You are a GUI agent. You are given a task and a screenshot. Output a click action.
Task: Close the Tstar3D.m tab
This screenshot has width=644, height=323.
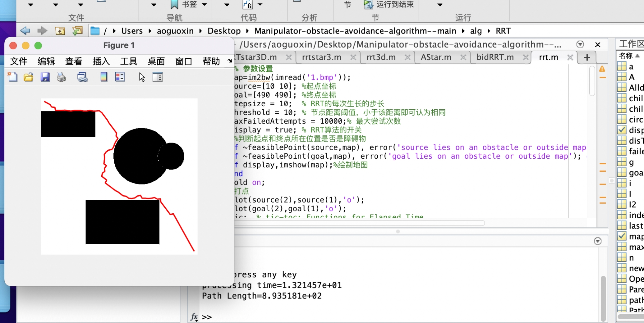coord(289,57)
